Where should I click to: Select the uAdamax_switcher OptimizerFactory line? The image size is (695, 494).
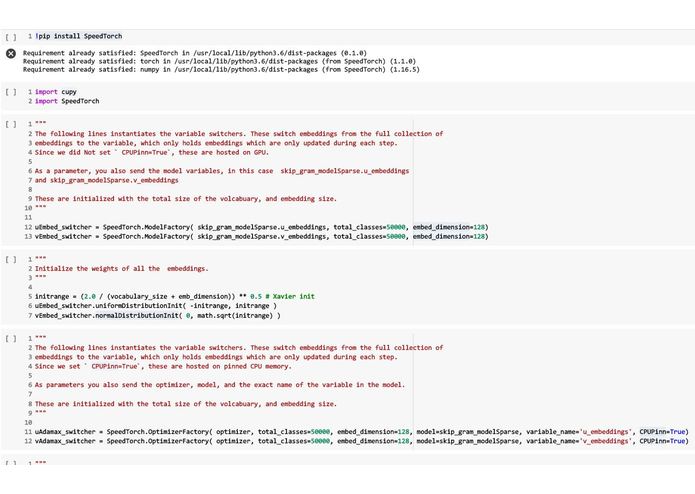pos(362,432)
